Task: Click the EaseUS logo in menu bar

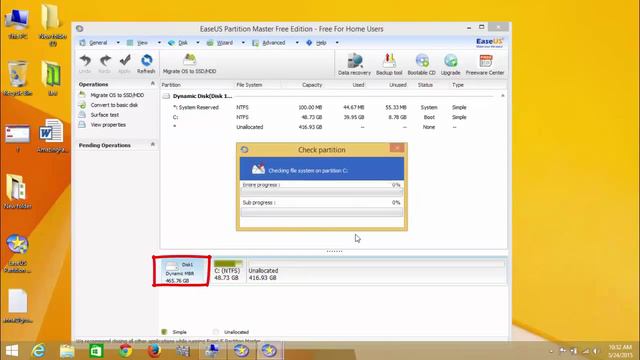Action: (x=489, y=42)
